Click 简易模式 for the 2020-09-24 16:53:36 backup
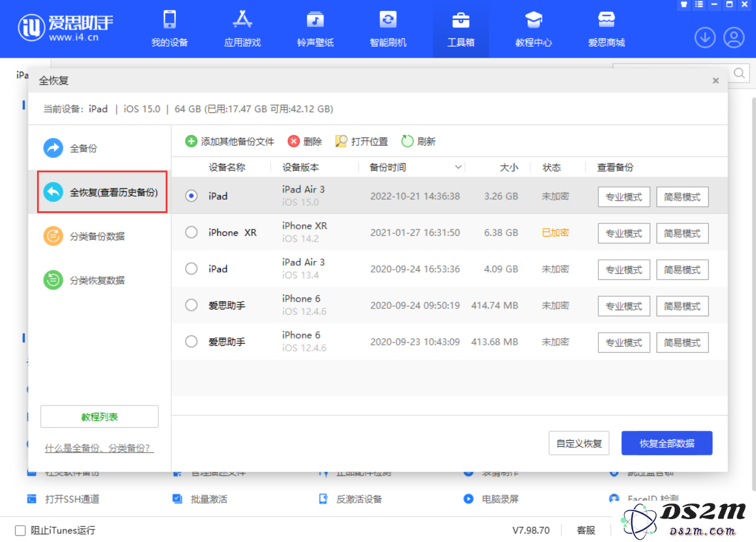The image size is (756, 542). coord(682,269)
